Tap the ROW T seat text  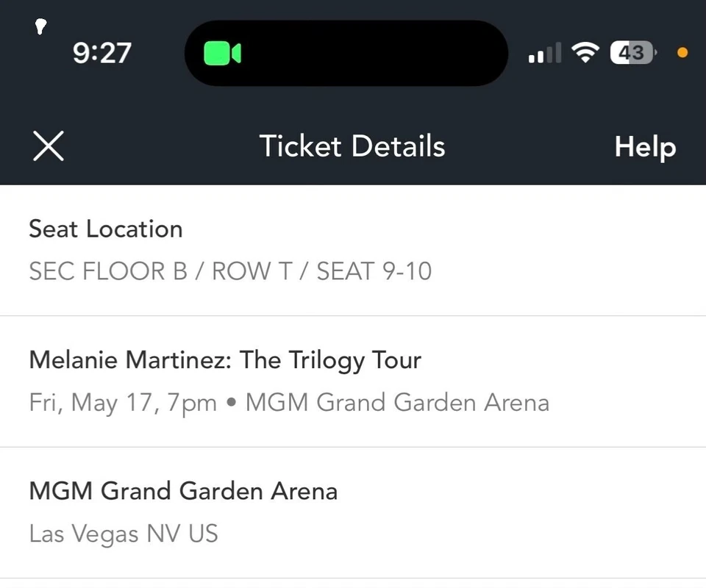click(x=252, y=271)
